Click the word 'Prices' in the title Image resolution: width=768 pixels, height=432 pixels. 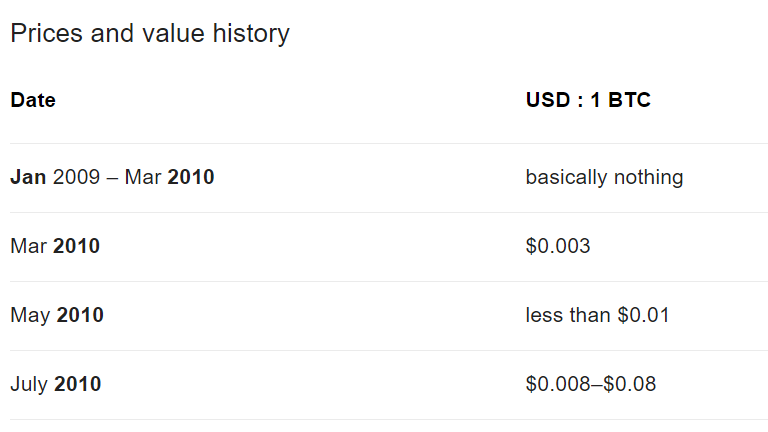[47, 34]
